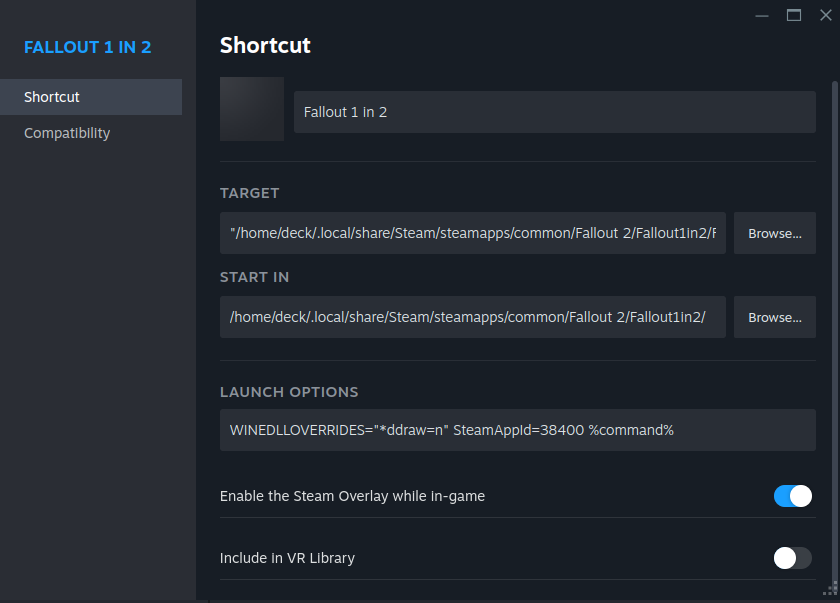Toggle the Steam Overlay while in-game switch

pos(792,496)
